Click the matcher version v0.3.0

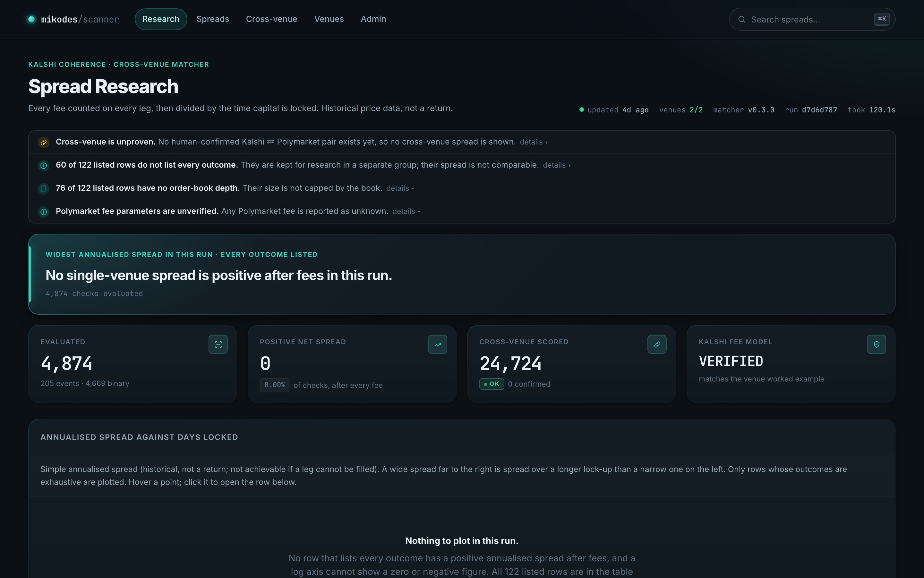click(761, 110)
